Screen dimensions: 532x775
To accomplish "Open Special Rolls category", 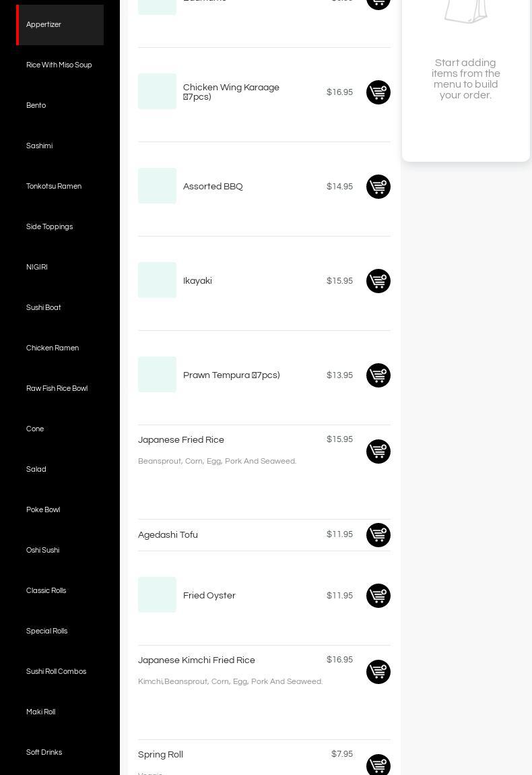I will (47, 631).
